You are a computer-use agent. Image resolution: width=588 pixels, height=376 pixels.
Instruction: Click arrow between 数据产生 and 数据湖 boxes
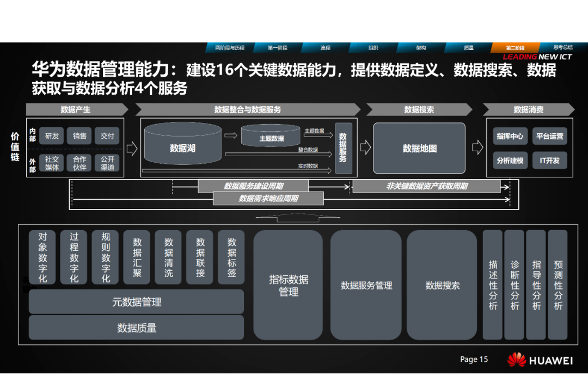pos(132,149)
